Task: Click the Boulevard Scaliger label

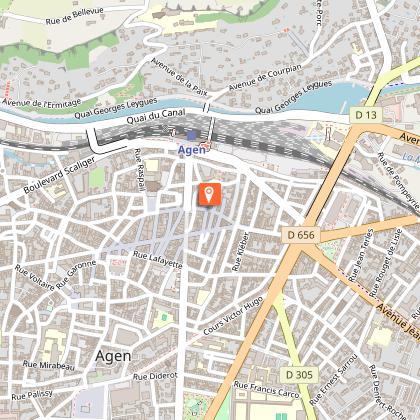Action: [60, 175]
